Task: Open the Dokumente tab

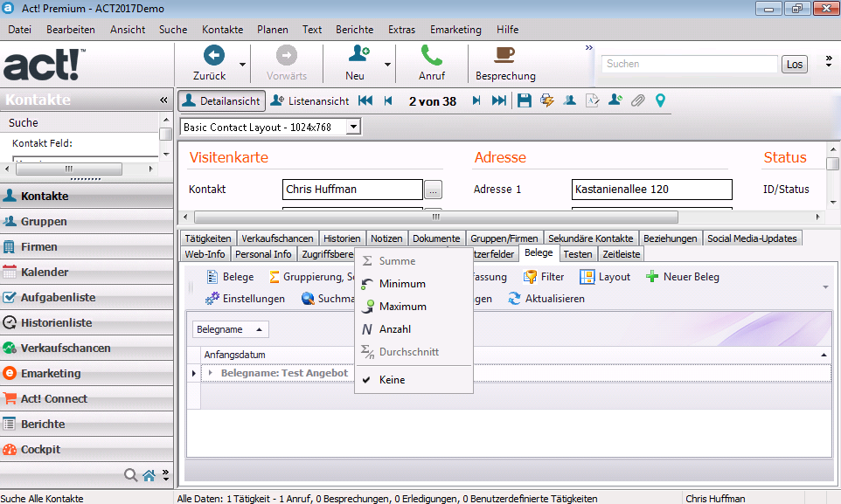Action: [436, 238]
